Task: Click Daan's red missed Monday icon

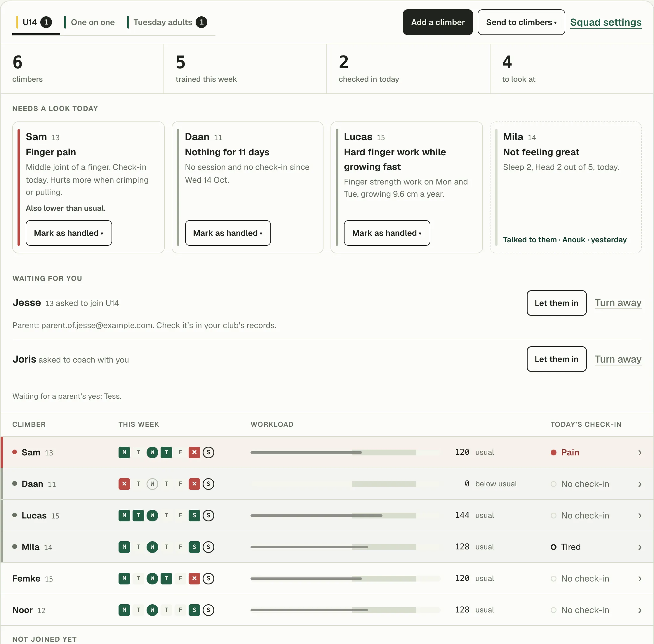Action: [x=124, y=484]
